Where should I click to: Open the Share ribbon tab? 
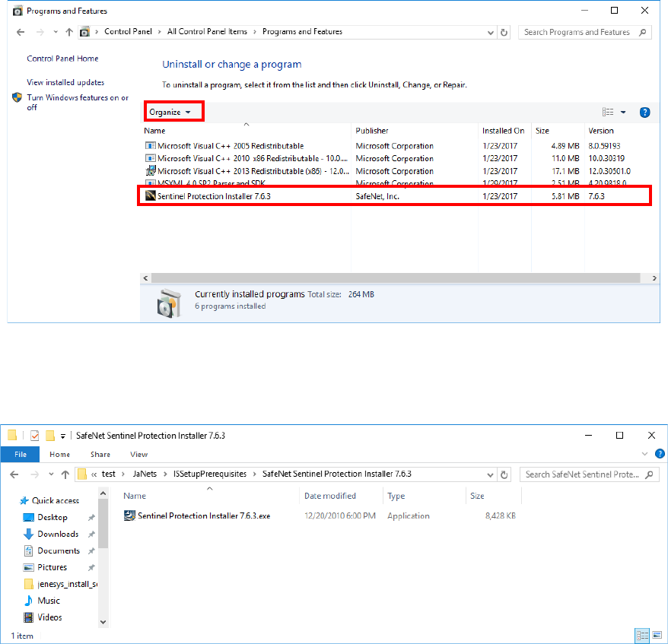100,454
